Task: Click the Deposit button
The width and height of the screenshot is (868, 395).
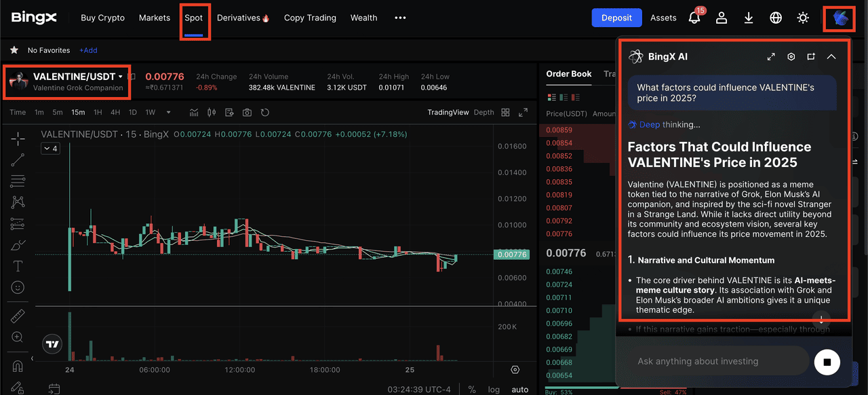Action: [616, 18]
